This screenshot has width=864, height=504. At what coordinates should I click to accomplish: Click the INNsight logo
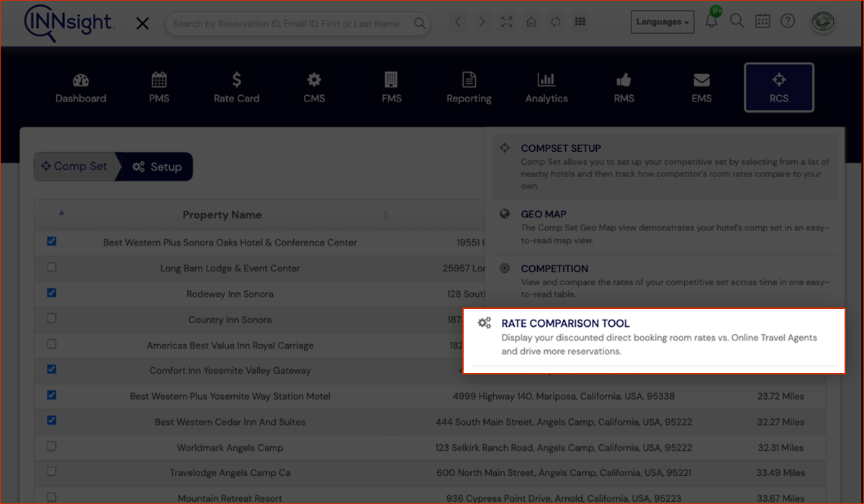[69, 24]
